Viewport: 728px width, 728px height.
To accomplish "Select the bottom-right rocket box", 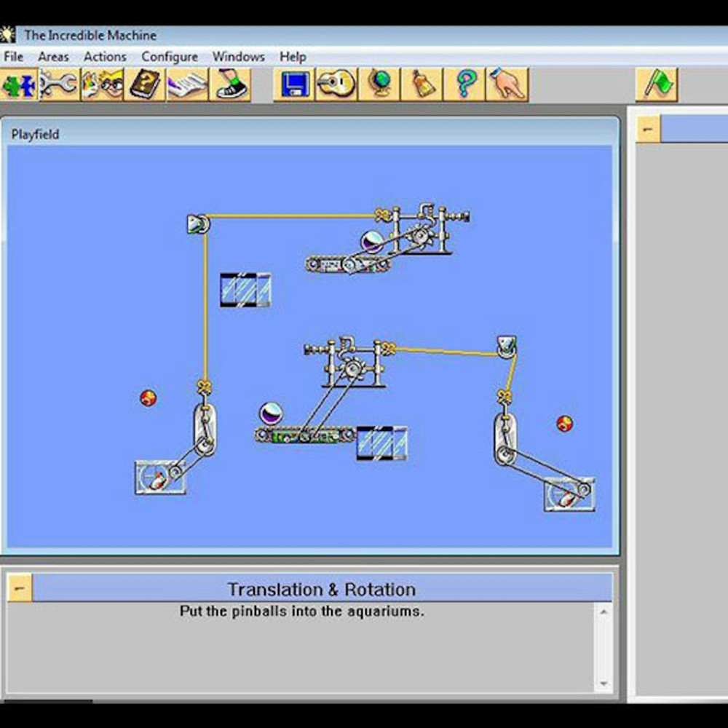I will pos(569,494).
